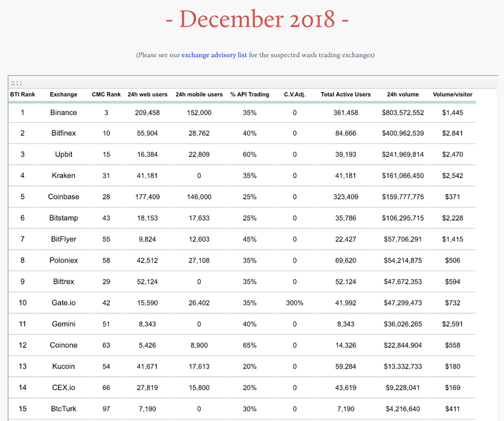This screenshot has height=421, width=504.
Task: Select the Kraken row name cell
Action: pyautogui.click(x=63, y=176)
